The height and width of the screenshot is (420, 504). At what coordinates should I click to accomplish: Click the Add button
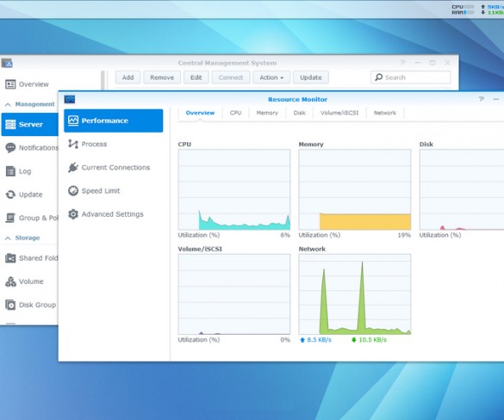pyautogui.click(x=128, y=77)
